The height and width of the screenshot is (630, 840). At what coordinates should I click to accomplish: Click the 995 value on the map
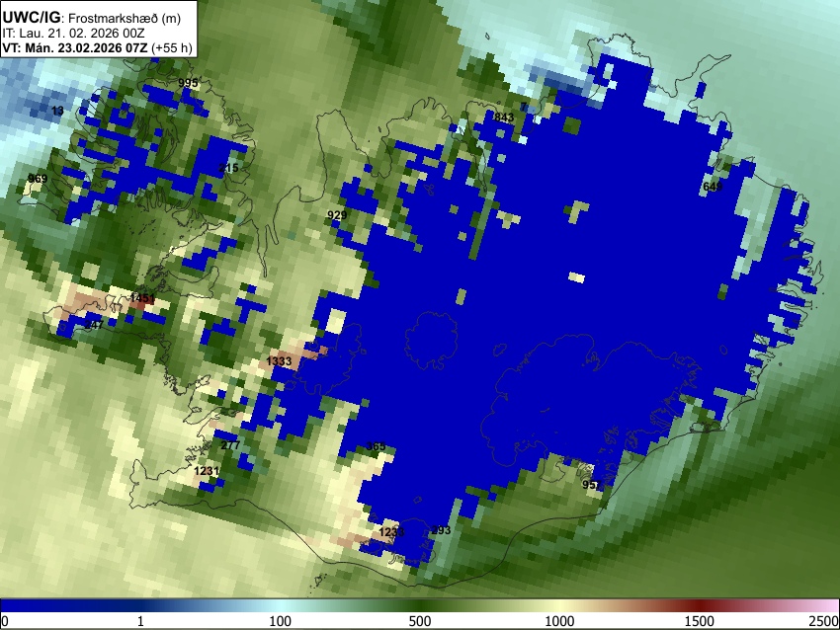coord(188,83)
